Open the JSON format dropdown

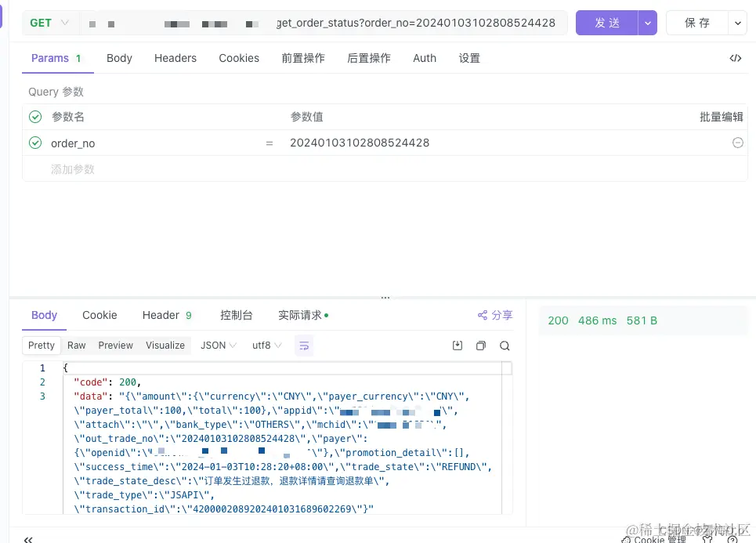[217, 345]
